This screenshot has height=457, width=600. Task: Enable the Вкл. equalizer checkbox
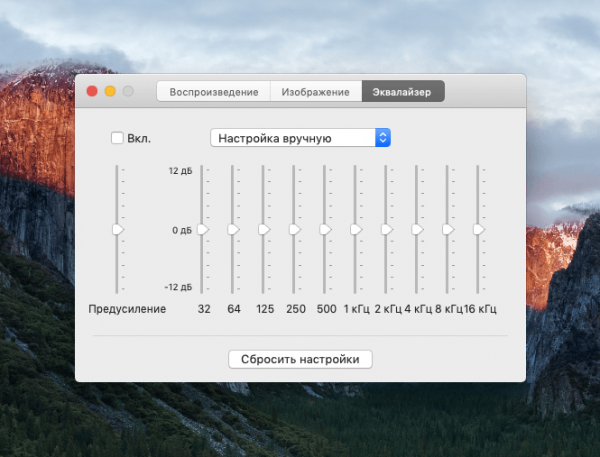[x=117, y=138]
